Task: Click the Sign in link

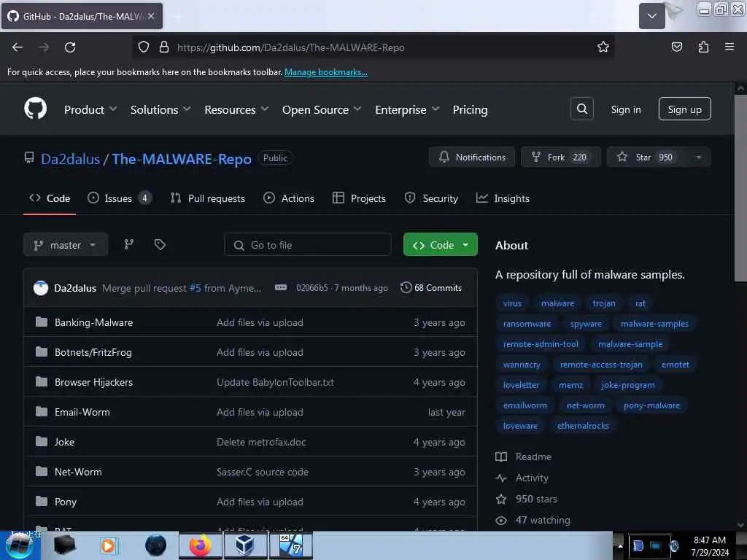Action: 625,109
